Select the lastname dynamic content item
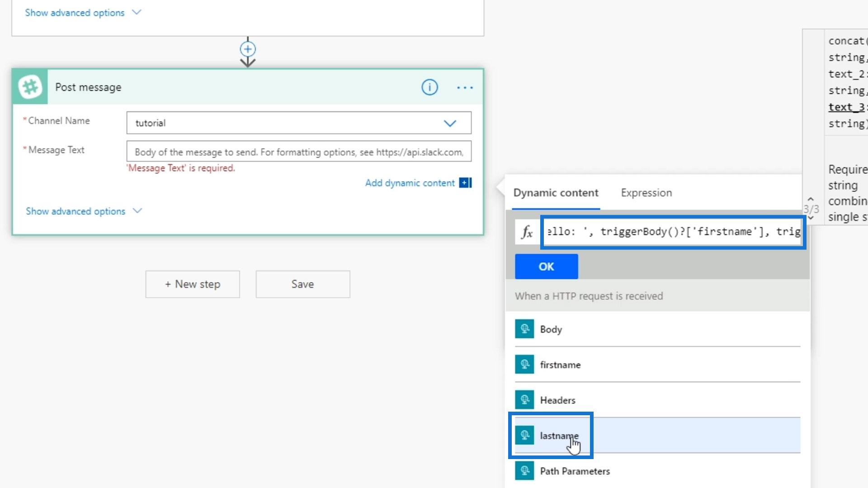This screenshot has height=488, width=868. (559, 436)
